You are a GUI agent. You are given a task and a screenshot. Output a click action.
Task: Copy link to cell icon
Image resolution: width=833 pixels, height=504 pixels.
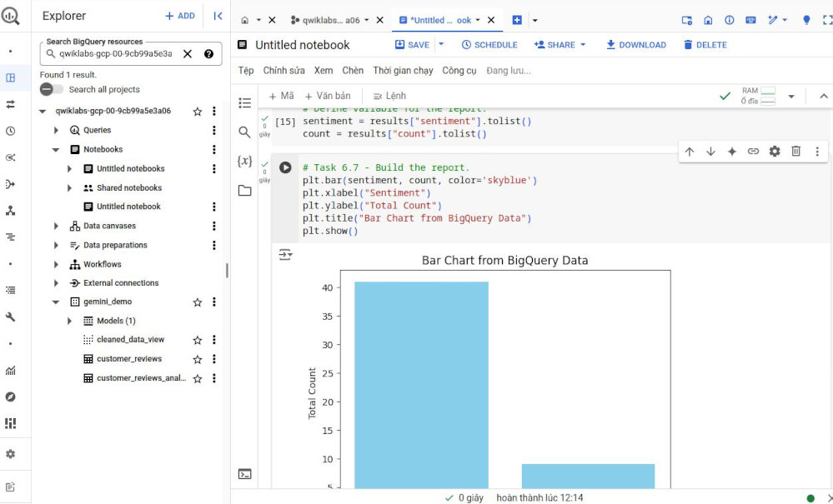[753, 152]
